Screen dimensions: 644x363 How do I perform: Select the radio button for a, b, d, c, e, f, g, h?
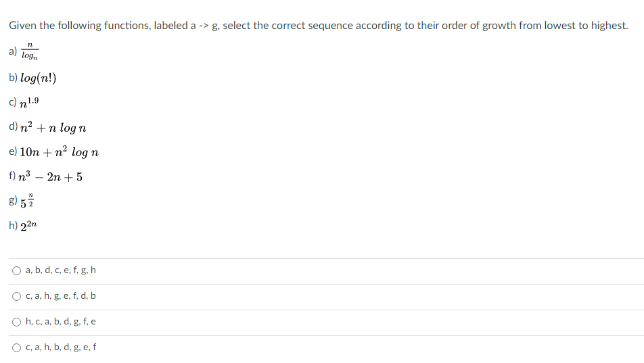coord(16,270)
